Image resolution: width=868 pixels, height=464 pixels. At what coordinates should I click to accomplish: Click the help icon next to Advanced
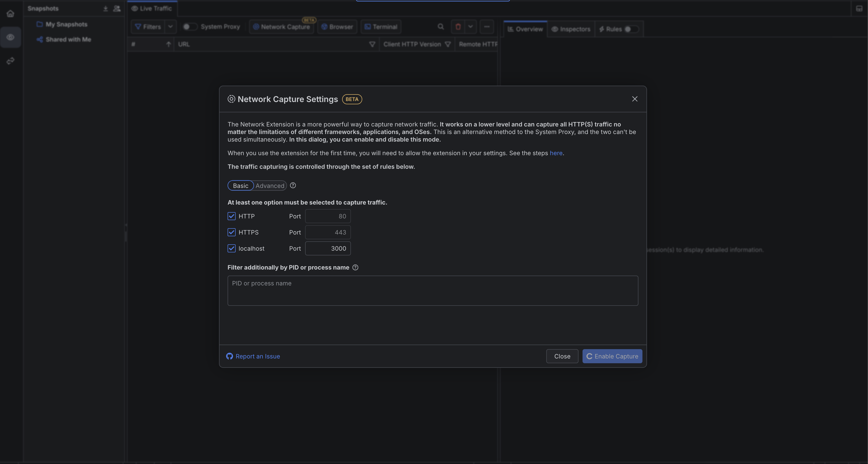(293, 185)
